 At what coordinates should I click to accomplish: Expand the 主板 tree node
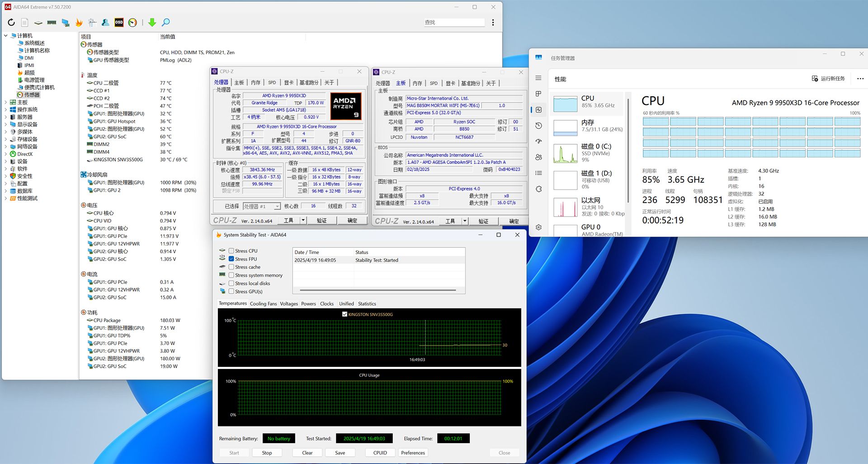click(x=5, y=102)
